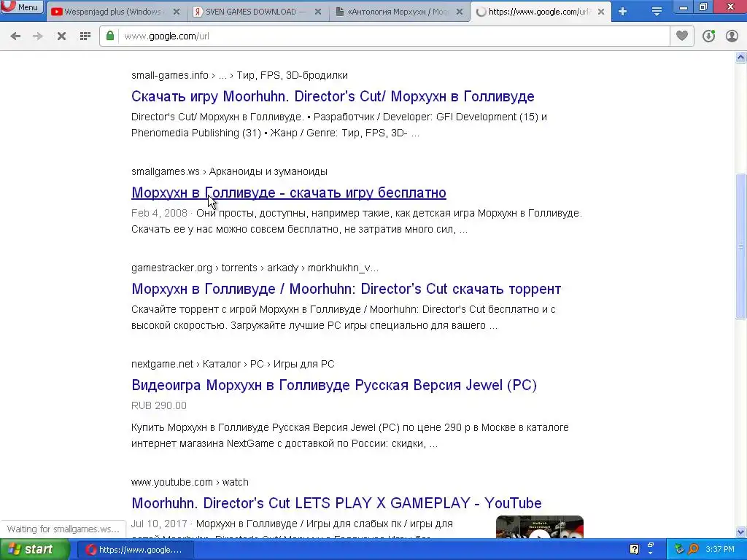
Task: Minimize the Opera browser window
Action: (683, 7)
